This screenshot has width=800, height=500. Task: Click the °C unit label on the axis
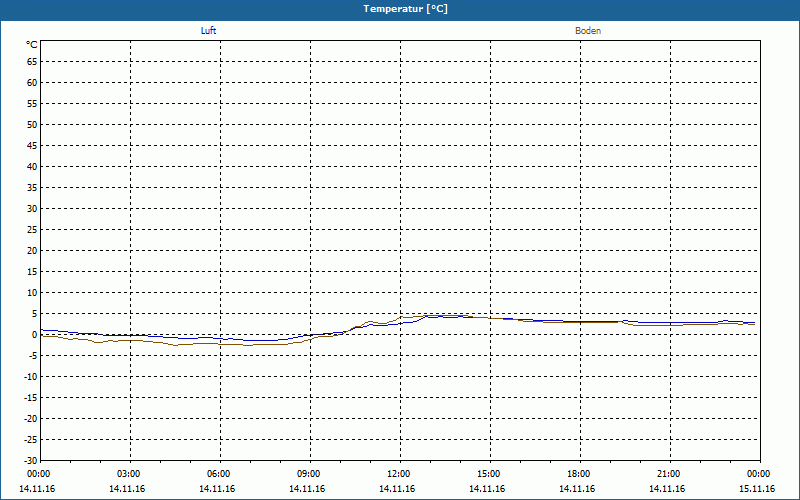(x=32, y=45)
